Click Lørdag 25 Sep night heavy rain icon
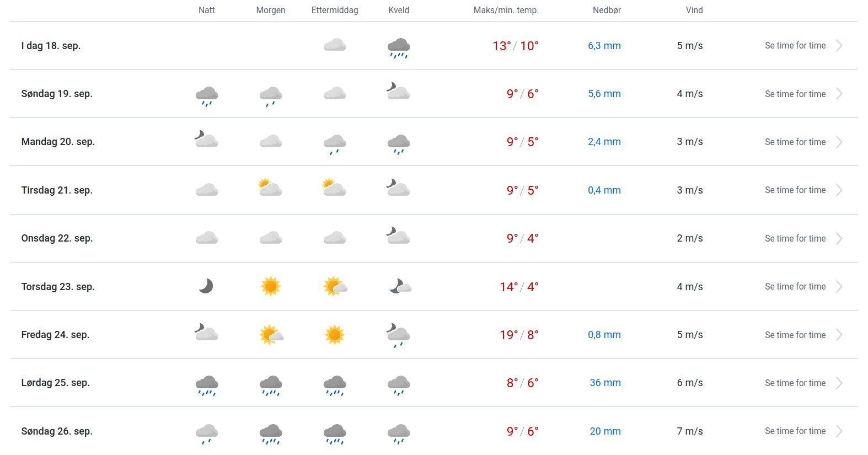Viewport: 868px width, 455px height. click(206, 385)
